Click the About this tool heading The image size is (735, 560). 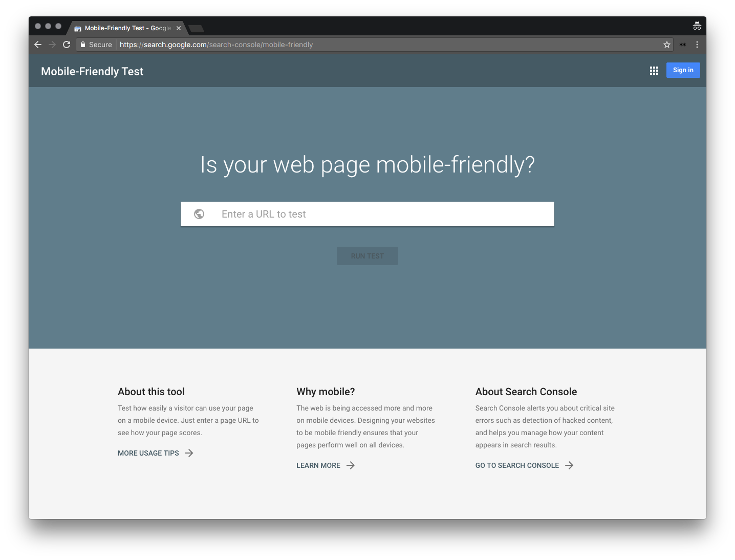point(151,392)
